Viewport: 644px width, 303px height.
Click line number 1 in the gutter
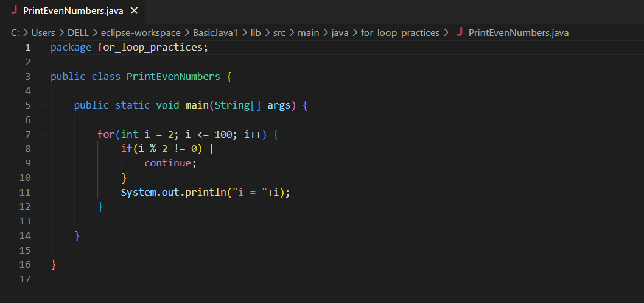click(27, 48)
